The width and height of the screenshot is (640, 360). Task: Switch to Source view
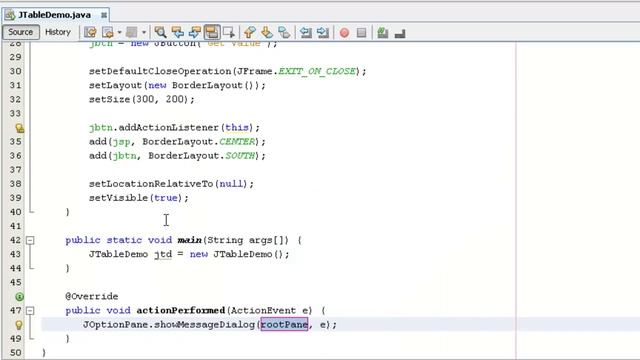21,32
